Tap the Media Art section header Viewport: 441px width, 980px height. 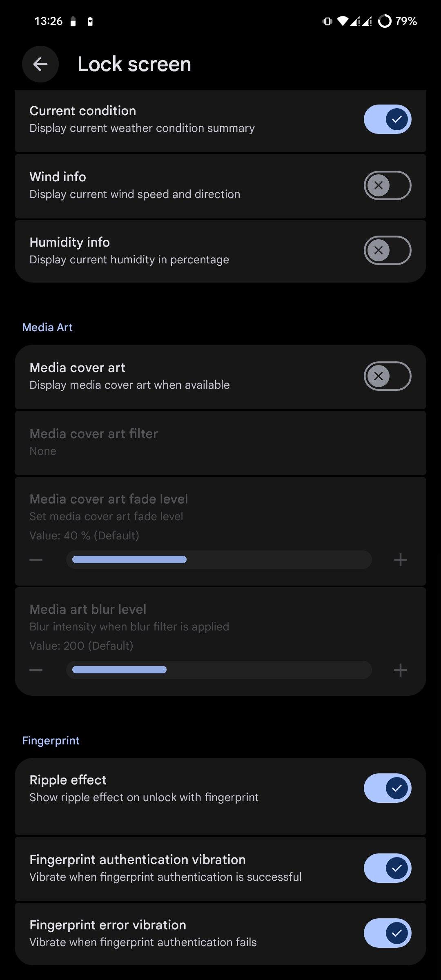(47, 327)
